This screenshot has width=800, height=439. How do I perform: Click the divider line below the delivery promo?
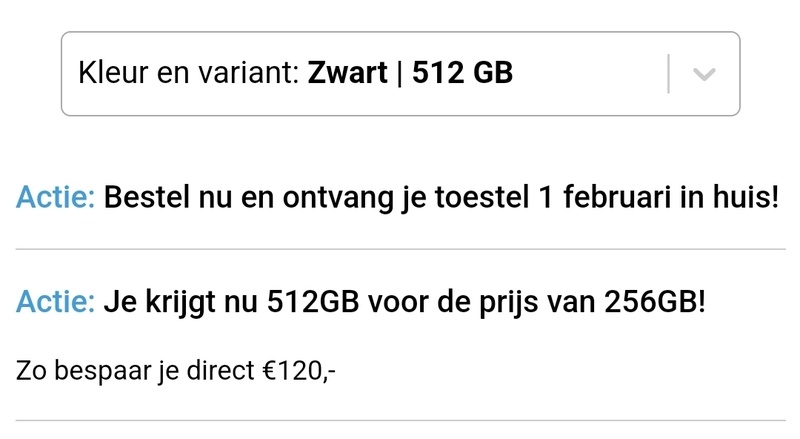click(x=400, y=249)
